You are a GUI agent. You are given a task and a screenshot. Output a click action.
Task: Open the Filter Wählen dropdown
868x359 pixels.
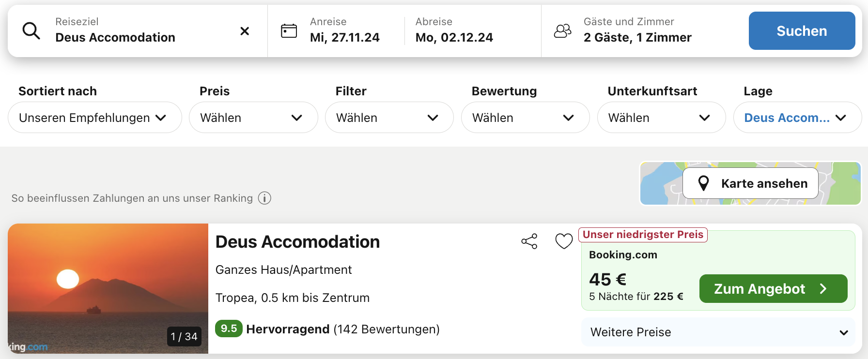click(389, 118)
